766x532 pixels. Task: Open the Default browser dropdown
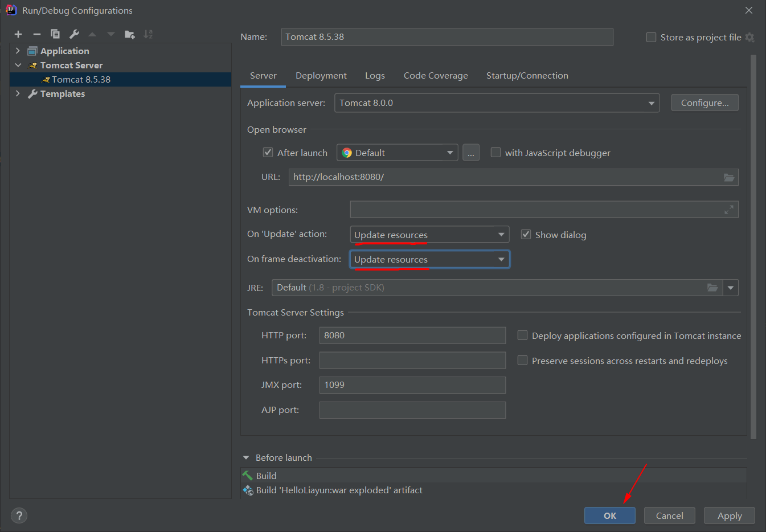click(398, 153)
